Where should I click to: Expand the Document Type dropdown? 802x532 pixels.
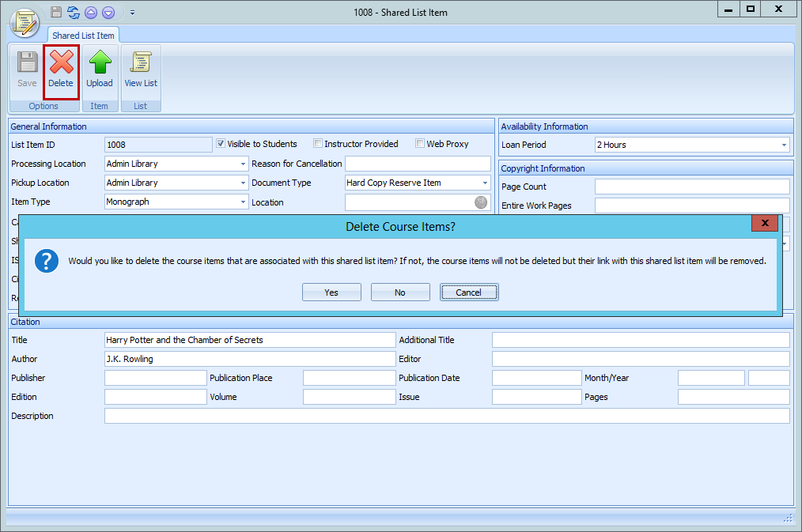tap(485, 183)
